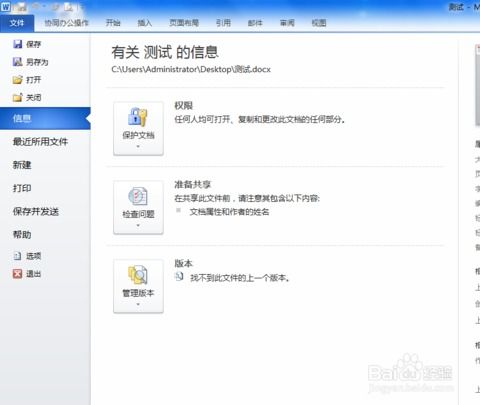Choose 新建 in the sidebar

pos(22,165)
